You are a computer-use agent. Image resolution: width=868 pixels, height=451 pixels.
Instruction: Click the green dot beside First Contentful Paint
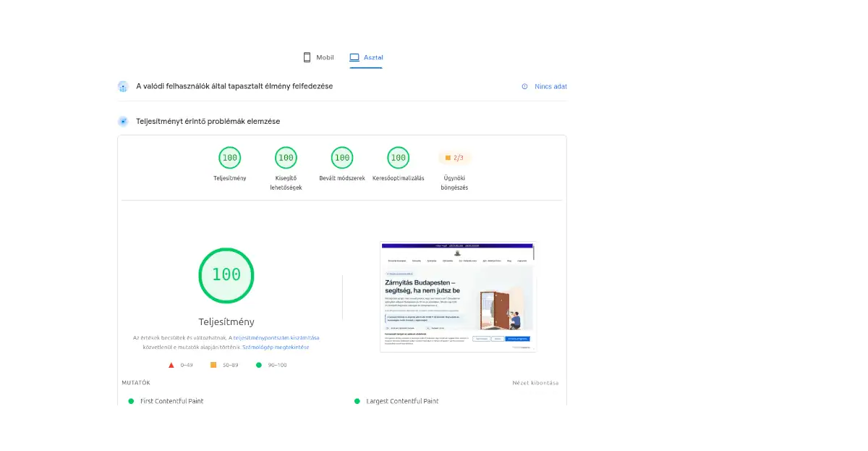pyautogui.click(x=131, y=401)
